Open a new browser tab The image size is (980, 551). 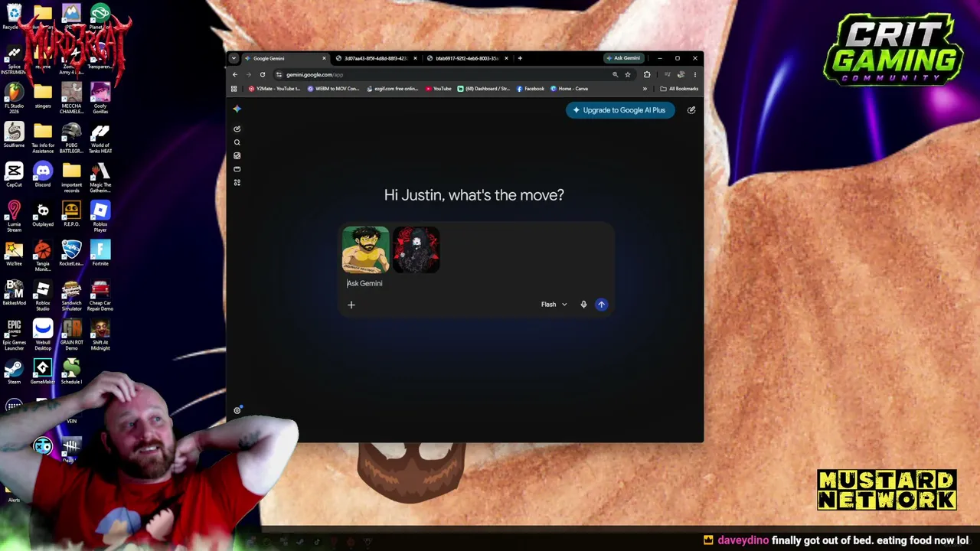coord(520,58)
